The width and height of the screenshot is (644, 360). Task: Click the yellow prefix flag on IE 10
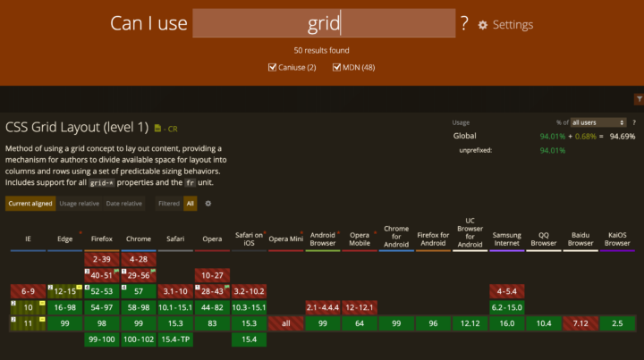(42, 303)
